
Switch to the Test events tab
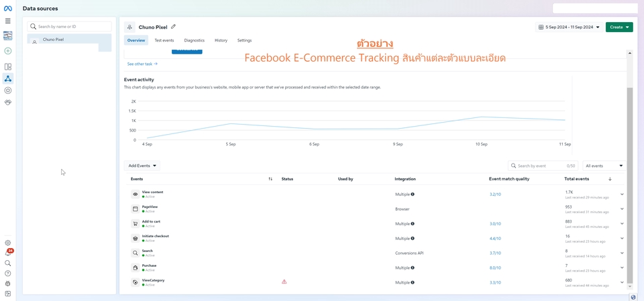(x=164, y=40)
